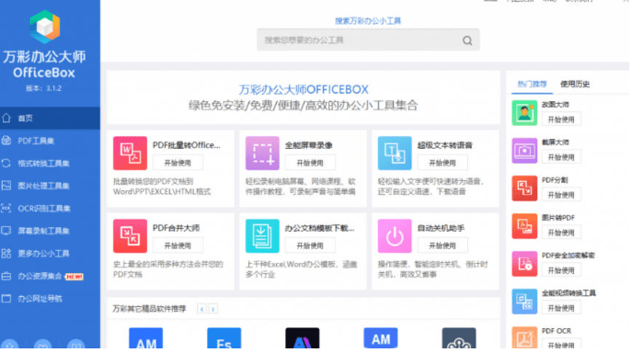Viewport: 643px width, 364px height.
Task: Show next recommended software with right arrow
Action: click(212, 309)
